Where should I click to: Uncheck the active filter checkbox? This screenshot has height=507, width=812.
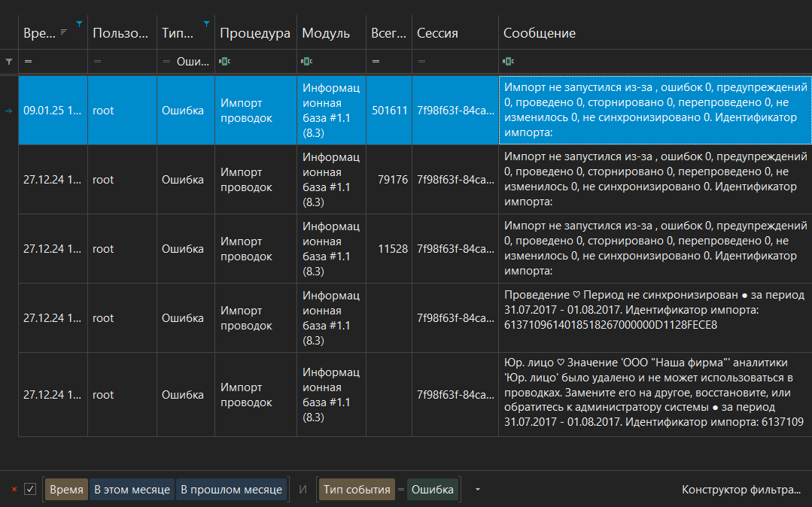point(30,490)
